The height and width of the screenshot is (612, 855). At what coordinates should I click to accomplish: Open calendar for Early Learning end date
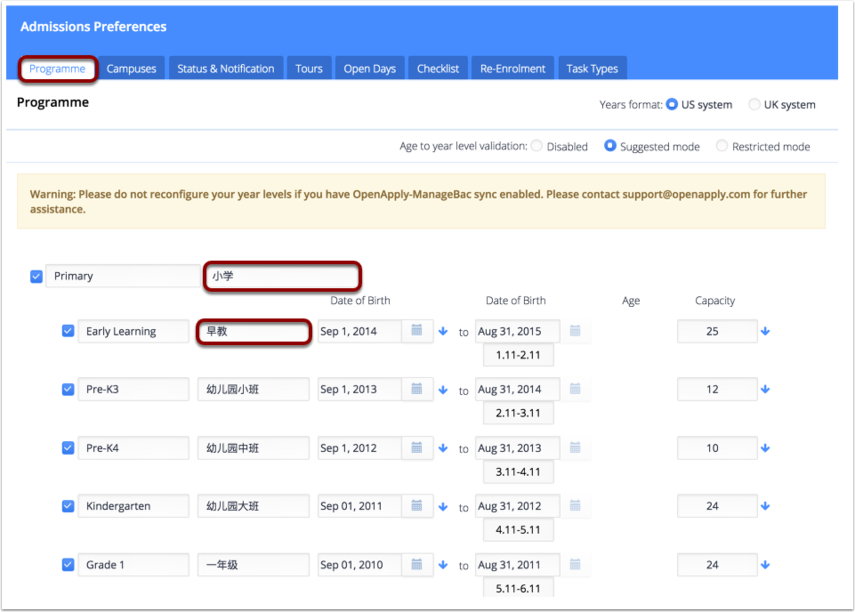[x=575, y=331]
